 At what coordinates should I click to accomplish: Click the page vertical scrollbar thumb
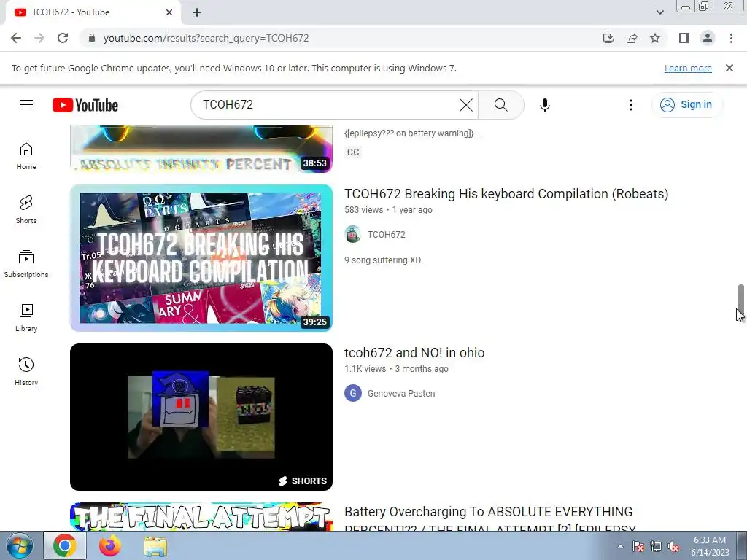coord(740,298)
